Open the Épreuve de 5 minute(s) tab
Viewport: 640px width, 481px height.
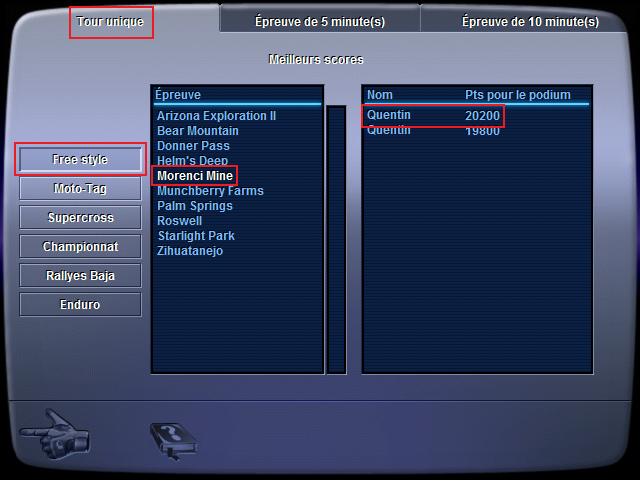[320, 21]
